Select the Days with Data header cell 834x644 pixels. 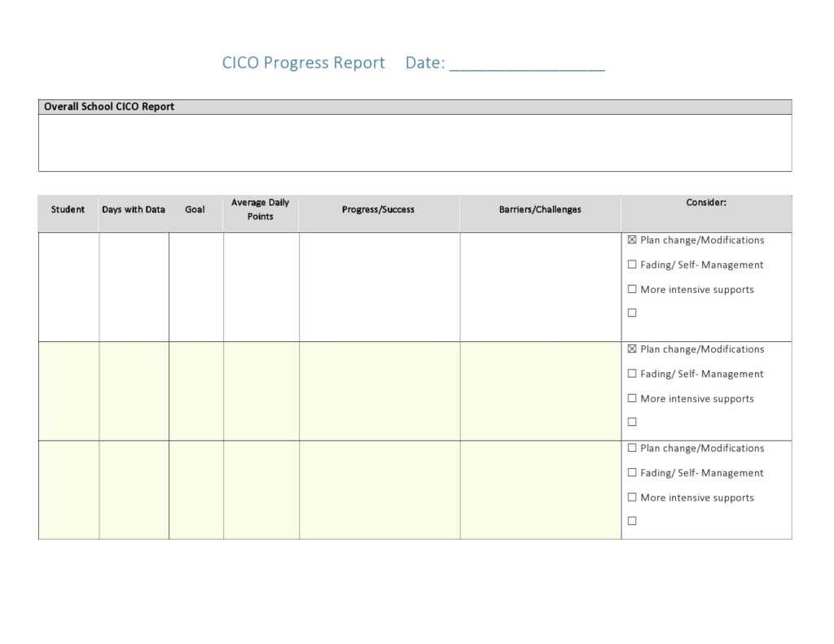pos(134,209)
